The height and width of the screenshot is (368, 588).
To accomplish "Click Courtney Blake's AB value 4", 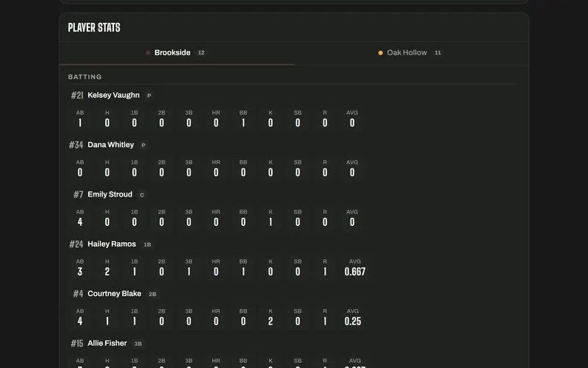I will coord(80,321).
